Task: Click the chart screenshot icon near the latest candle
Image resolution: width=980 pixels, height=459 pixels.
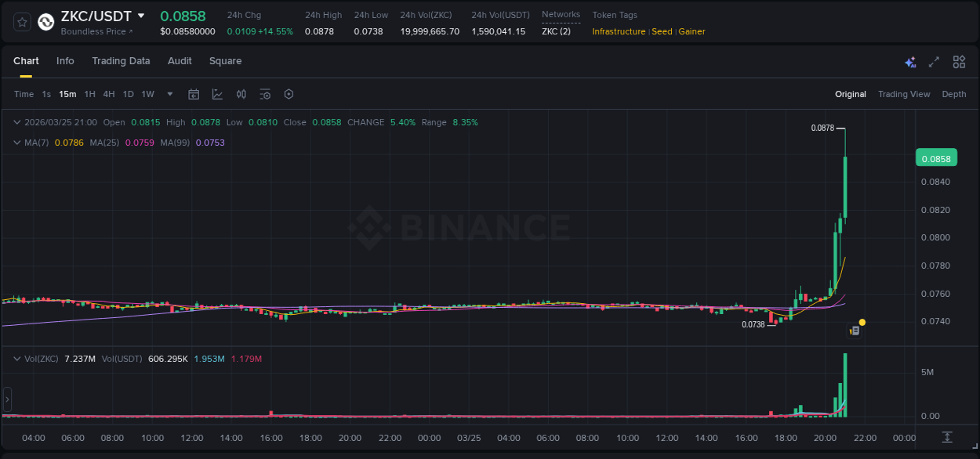Action: tap(854, 331)
